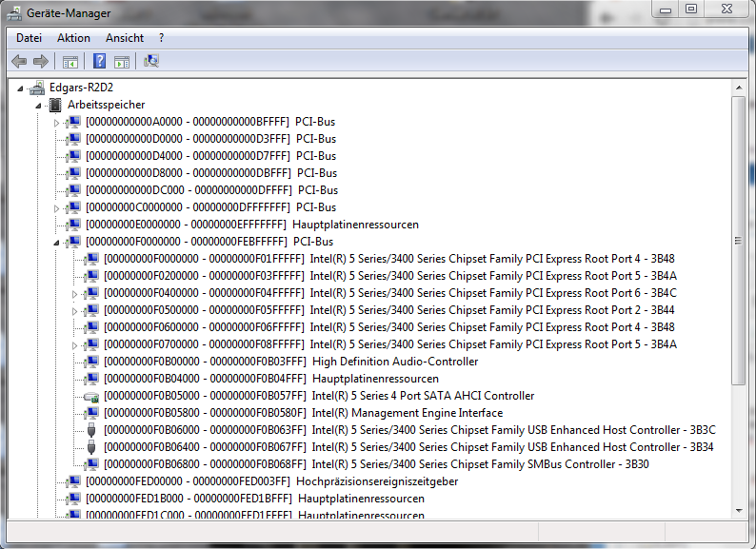
Task: Select PCI-Bus row 000DC000 - 000DFFFF
Action: coord(211,190)
